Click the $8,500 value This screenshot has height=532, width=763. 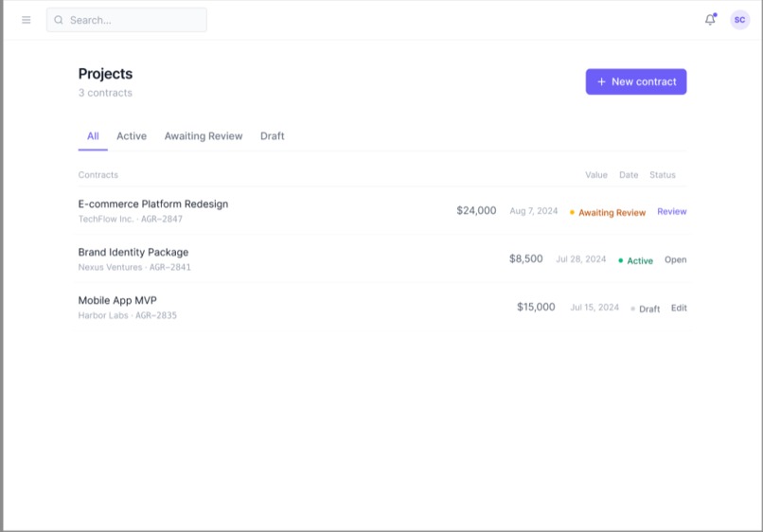click(x=526, y=258)
